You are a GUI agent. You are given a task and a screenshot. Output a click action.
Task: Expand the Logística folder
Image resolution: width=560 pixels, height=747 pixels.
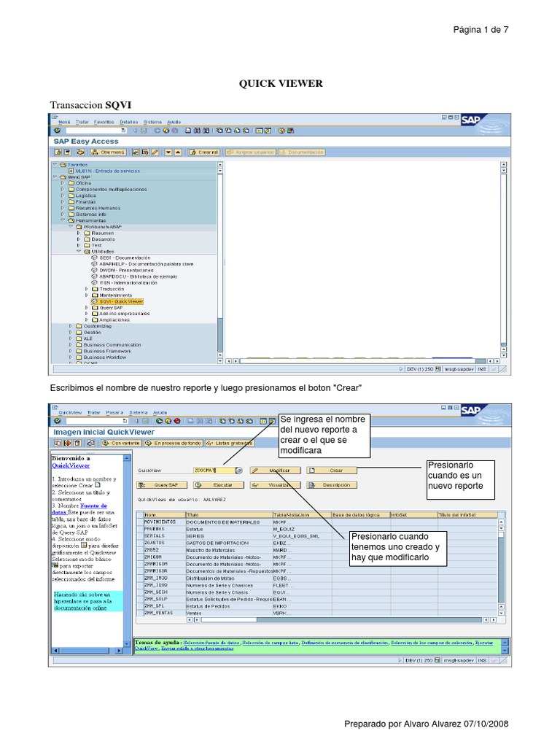pos(63,196)
